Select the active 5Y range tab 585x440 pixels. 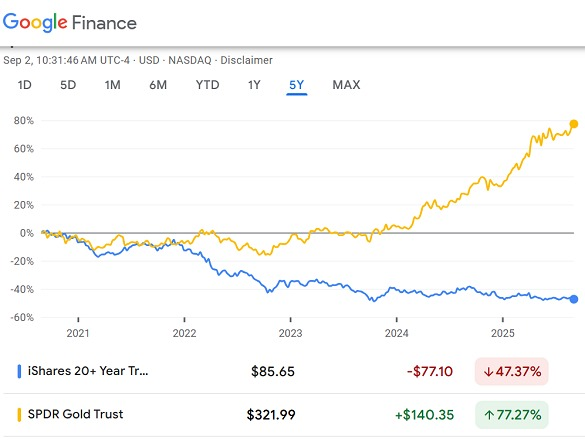click(297, 85)
